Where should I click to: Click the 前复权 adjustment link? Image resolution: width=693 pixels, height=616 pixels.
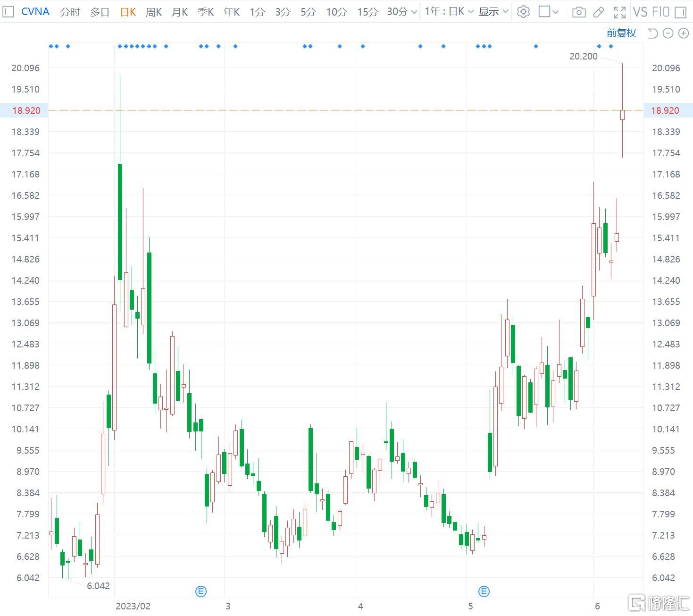click(621, 33)
